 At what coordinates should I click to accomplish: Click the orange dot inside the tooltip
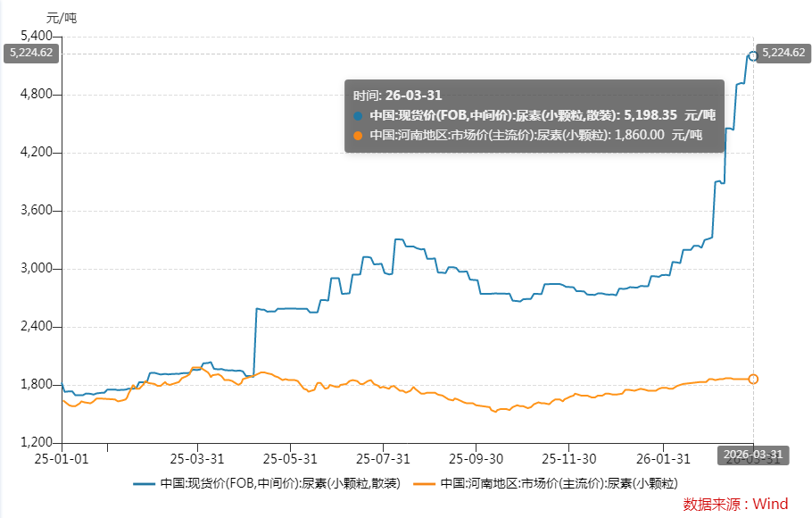(x=359, y=136)
